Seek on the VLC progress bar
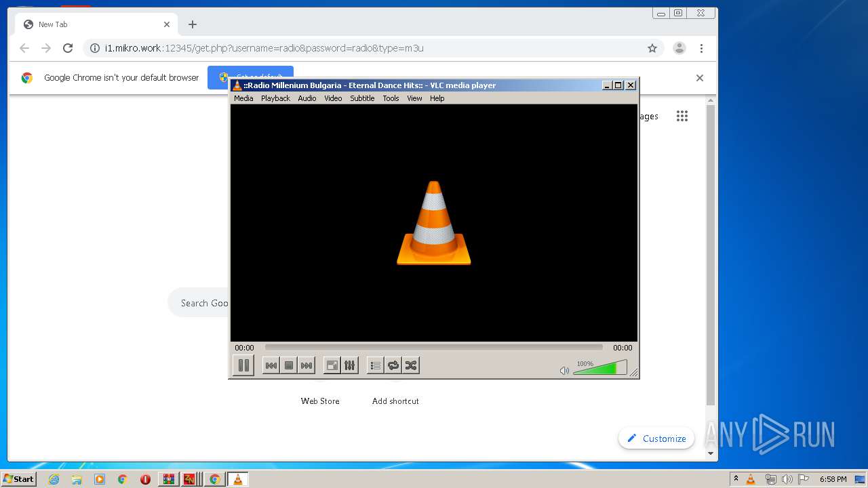The height and width of the screenshot is (488, 868). (433, 348)
